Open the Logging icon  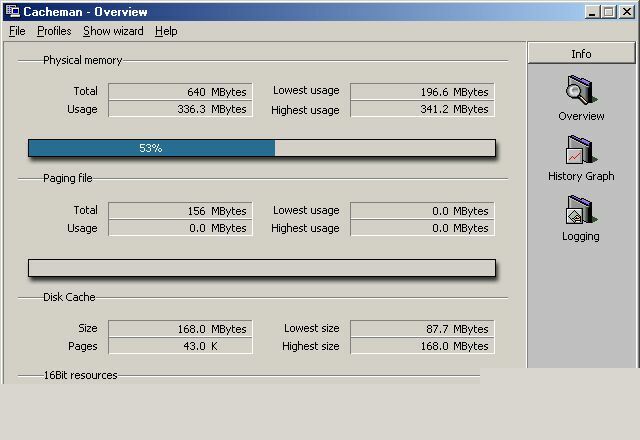click(x=581, y=210)
